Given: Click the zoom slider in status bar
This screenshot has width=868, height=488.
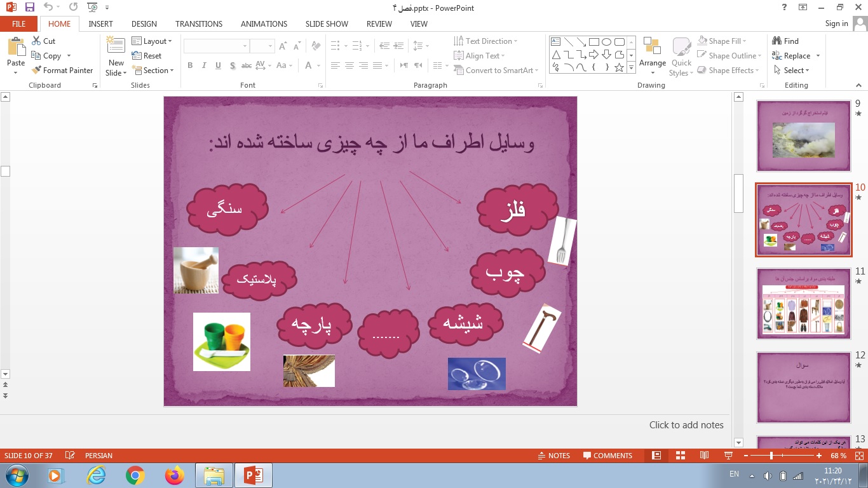Looking at the screenshot, I should (771, 456).
